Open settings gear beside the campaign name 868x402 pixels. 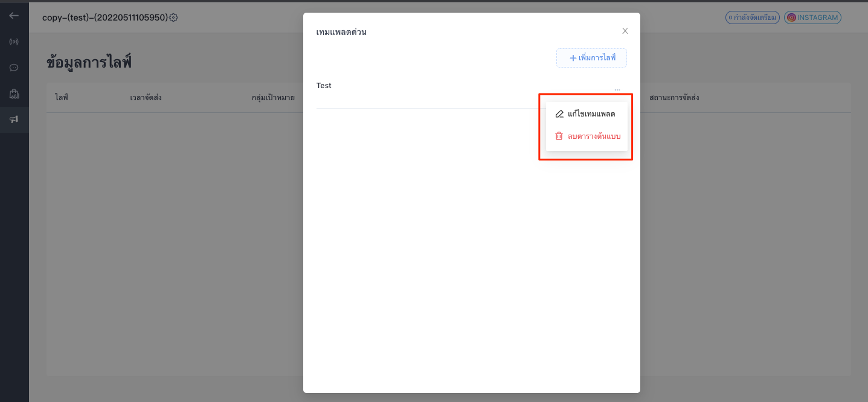pos(173,18)
